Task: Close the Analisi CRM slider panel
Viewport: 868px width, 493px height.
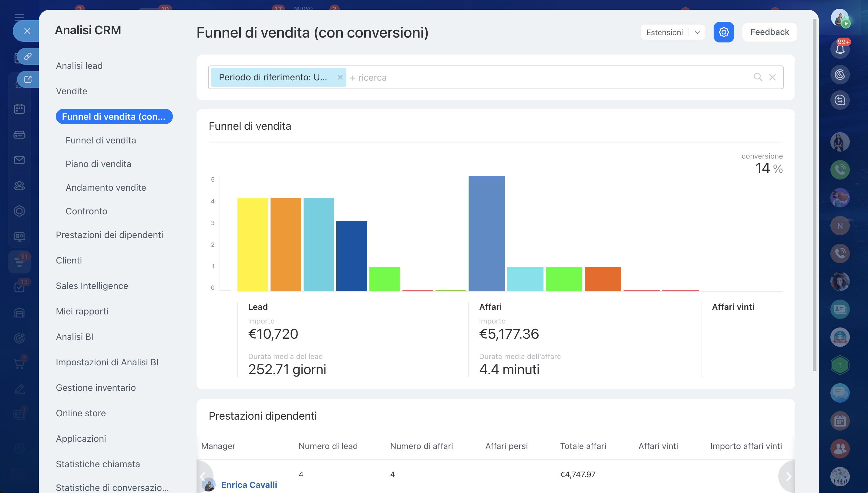Action: (27, 31)
